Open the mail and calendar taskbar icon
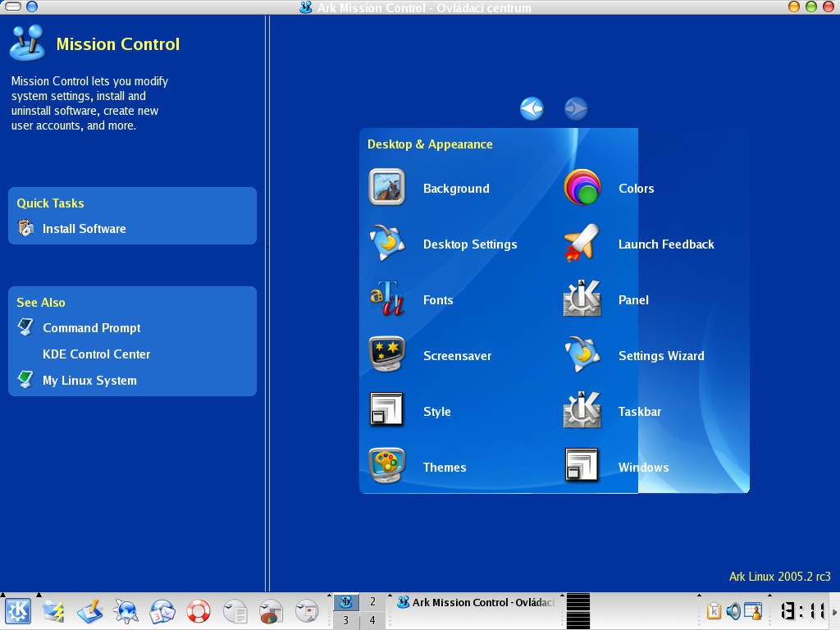Viewport: 840px width, 630px height. (x=162, y=611)
